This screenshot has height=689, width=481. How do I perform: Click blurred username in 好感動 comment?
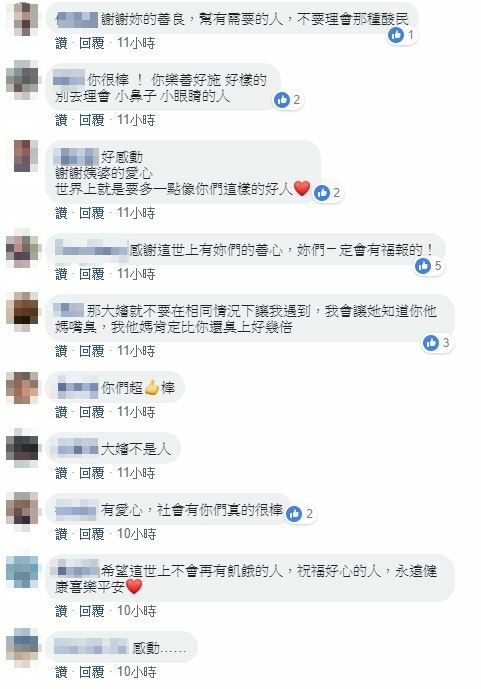pyautogui.click(x=76, y=157)
